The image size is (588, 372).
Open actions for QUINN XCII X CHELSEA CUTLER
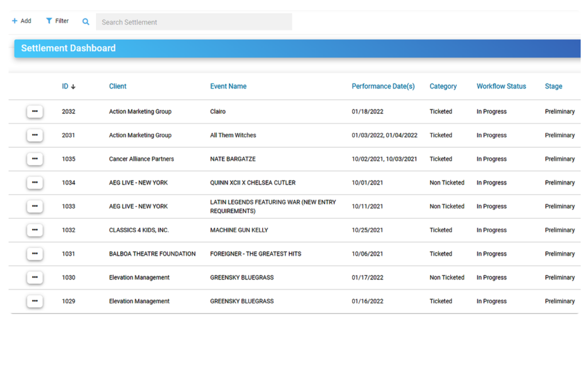[34, 182]
